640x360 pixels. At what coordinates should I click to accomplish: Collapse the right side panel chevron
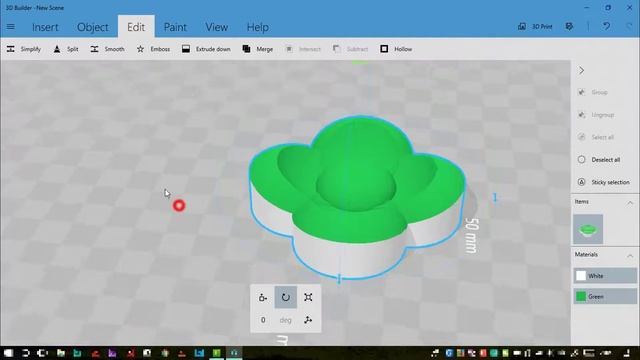pos(582,71)
